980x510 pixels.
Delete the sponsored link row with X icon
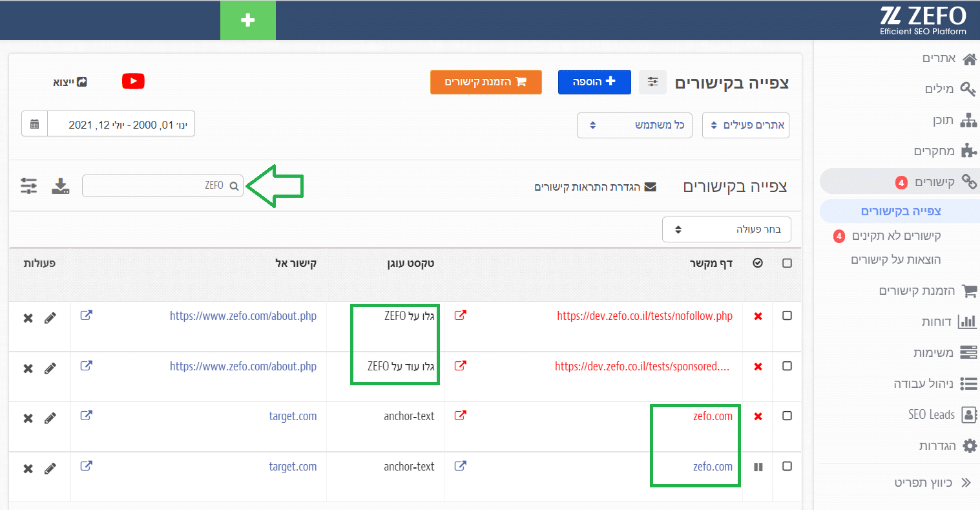(28, 368)
